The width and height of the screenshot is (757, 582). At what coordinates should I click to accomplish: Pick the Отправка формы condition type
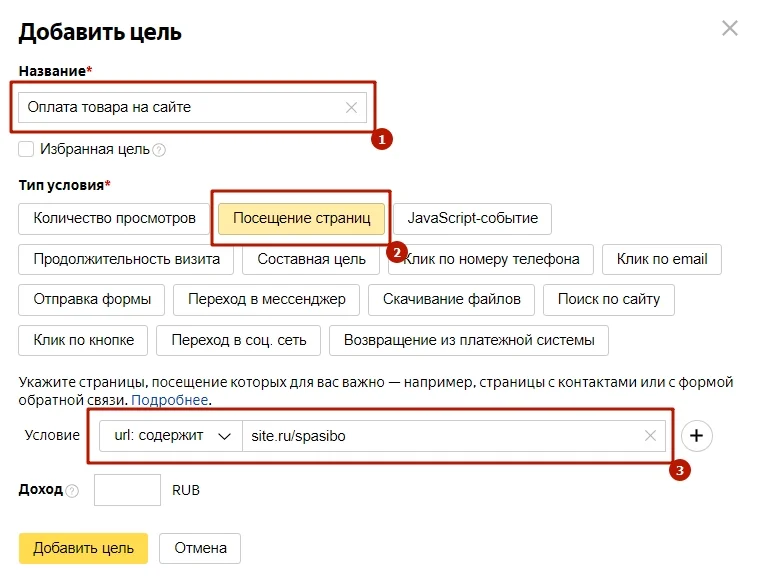pos(92,299)
